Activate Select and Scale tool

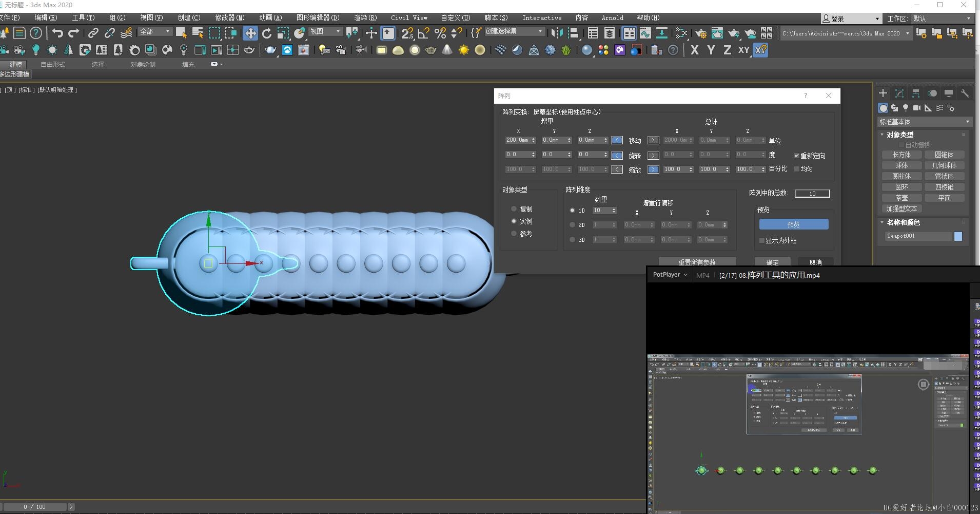tap(283, 33)
